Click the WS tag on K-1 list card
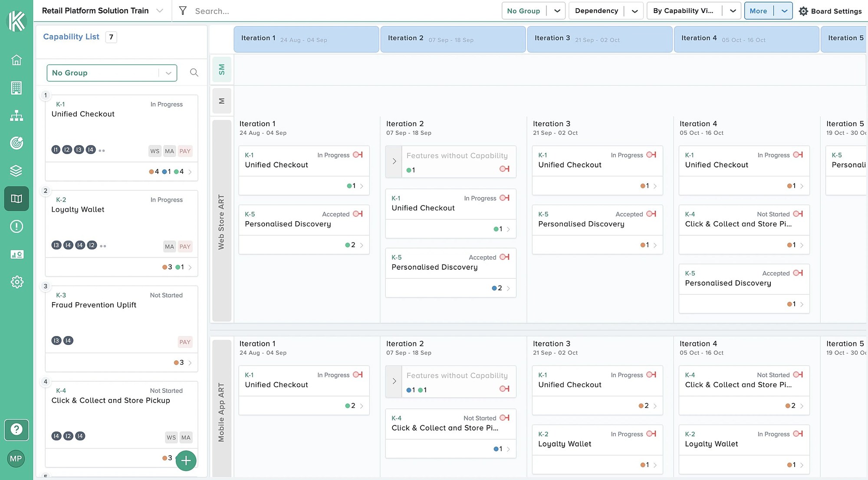The image size is (868, 480). click(x=155, y=151)
